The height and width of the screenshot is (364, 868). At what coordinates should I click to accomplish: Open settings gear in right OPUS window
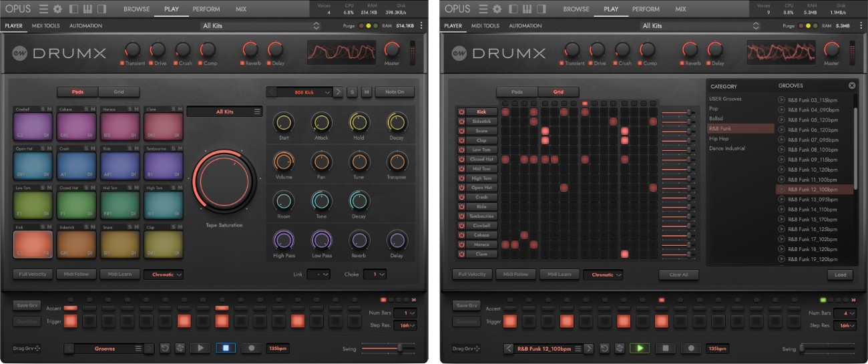(x=497, y=9)
